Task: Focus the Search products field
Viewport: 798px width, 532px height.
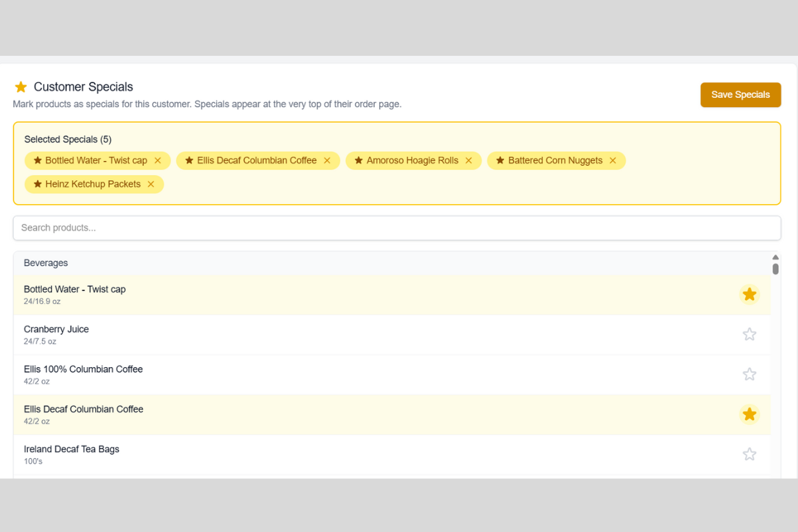Action: [x=397, y=227]
